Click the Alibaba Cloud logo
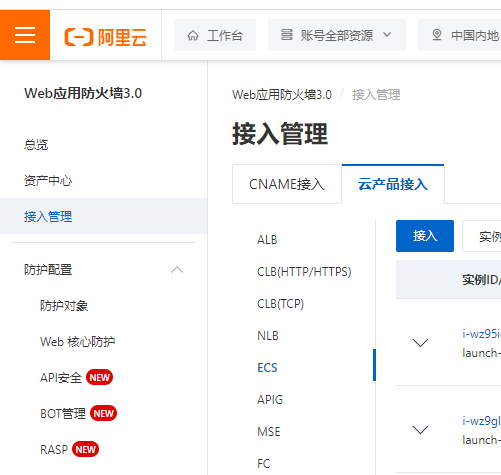 (105, 37)
